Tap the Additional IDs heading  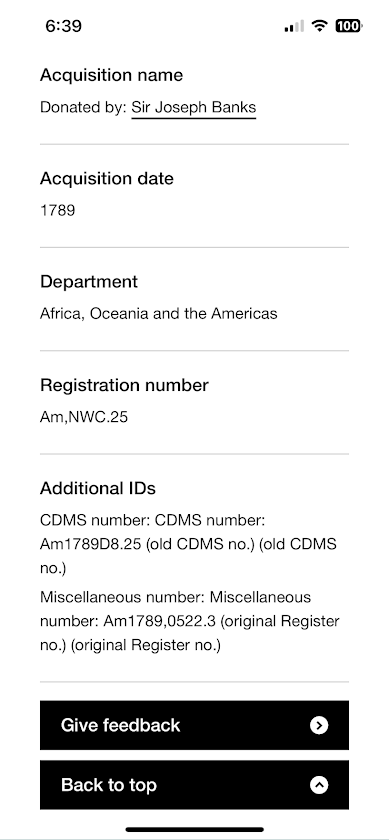point(98,489)
